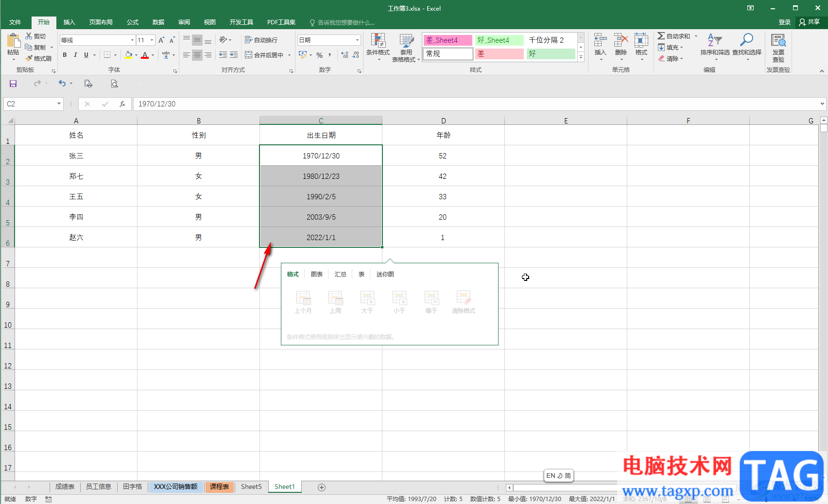
Task: Click the 登录 sign in link
Action: click(784, 22)
